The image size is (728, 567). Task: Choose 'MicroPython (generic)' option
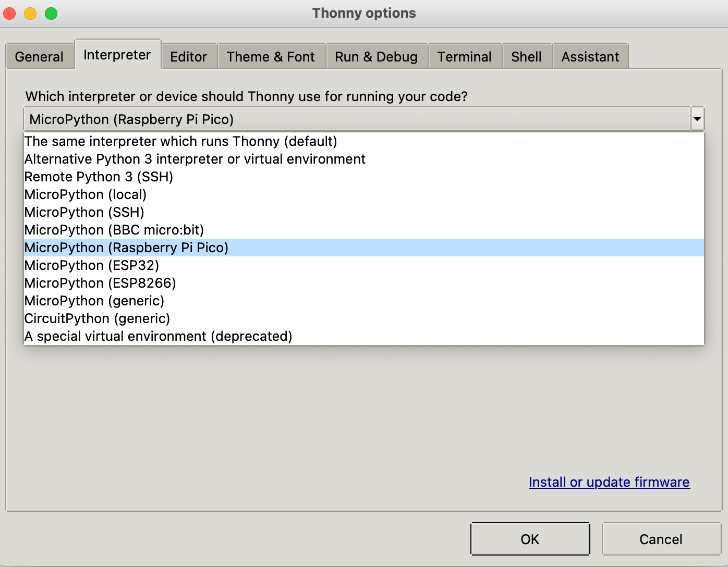tap(364, 301)
